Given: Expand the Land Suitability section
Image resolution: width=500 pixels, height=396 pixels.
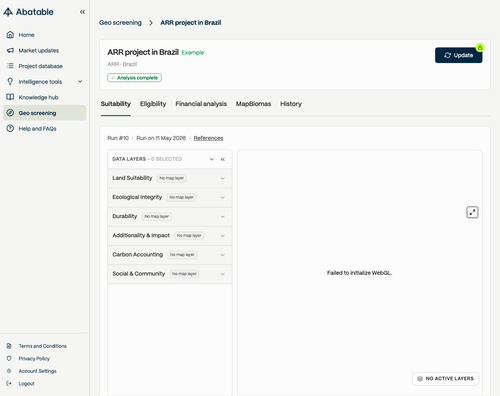Looking at the screenshot, I should click(223, 178).
